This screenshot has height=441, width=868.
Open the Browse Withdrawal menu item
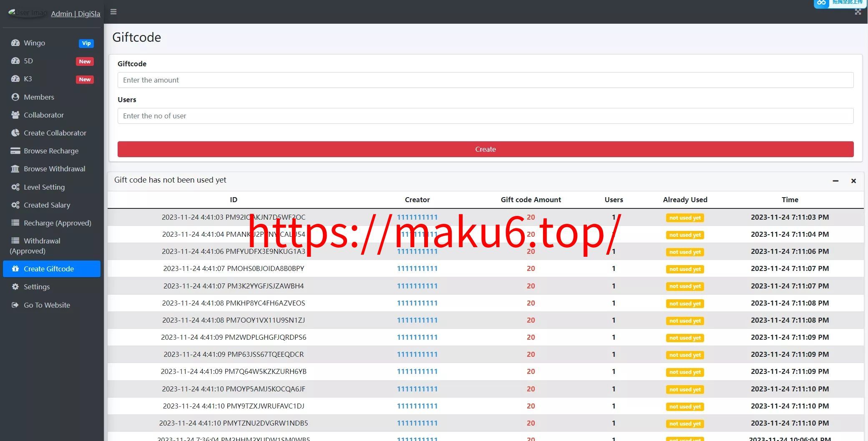tap(52, 169)
